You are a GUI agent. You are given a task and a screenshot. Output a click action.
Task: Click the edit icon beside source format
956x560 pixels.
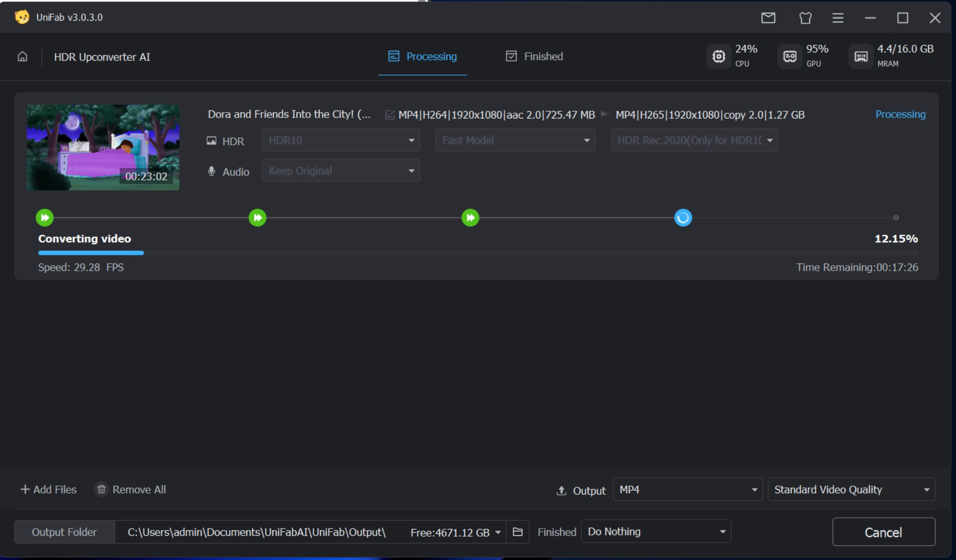[390, 115]
